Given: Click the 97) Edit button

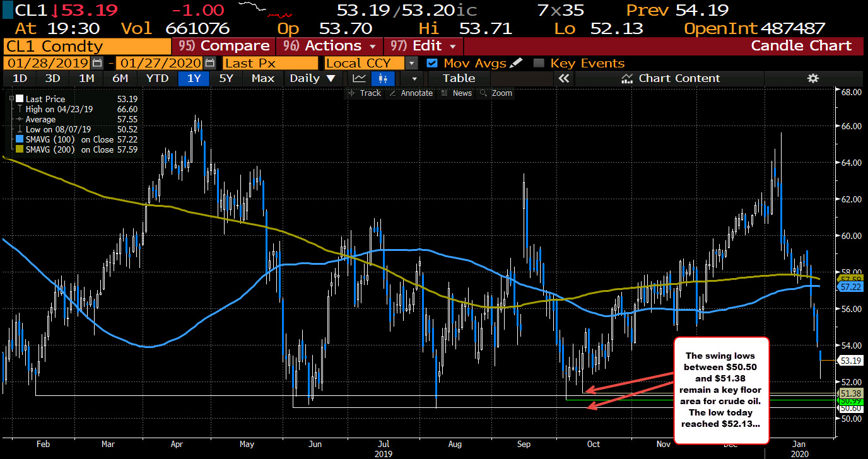Looking at the screenshot, I should (x=423, y=46).
